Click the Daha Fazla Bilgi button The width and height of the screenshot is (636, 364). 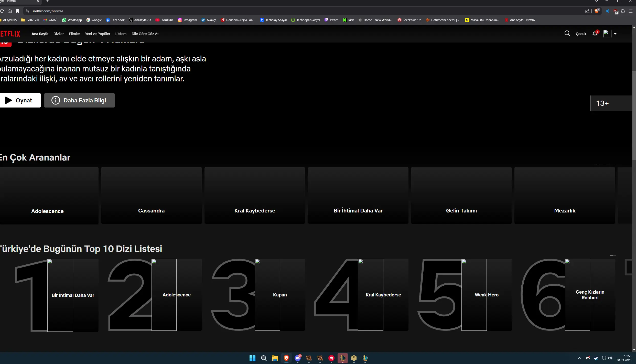pos(79,100)
